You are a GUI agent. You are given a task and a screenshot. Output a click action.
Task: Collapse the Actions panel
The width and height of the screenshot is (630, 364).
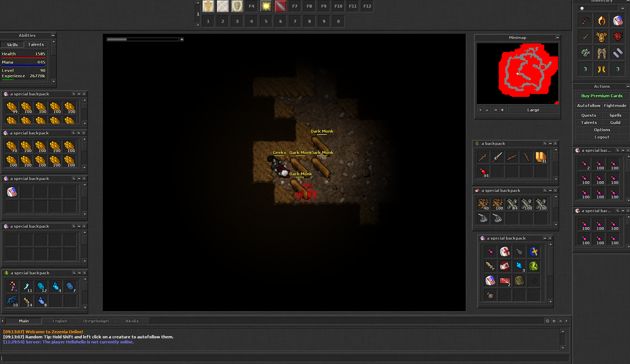pos(628,86)
